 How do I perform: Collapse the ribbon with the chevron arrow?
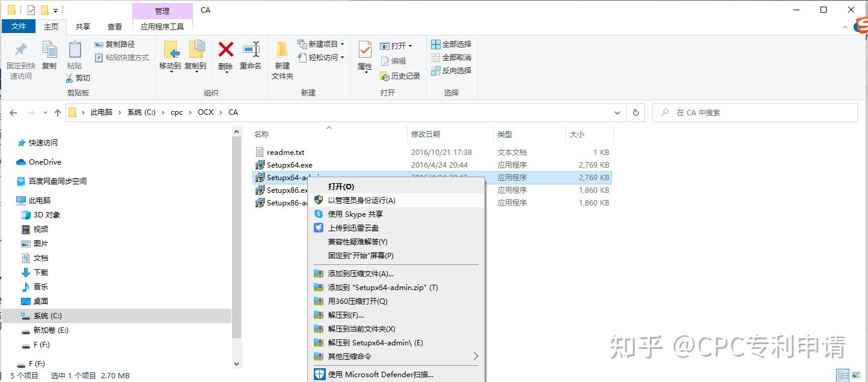tap(845, 26)
